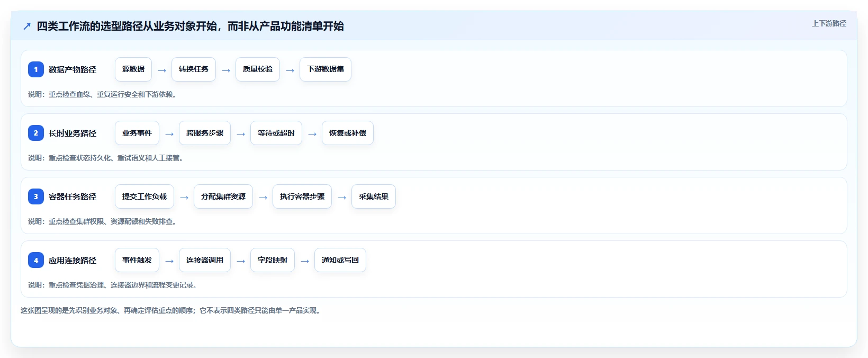This screenshot has height=358, width=868.
Task: Click the 应用连接路径 row title
Action: coord(73,261)
